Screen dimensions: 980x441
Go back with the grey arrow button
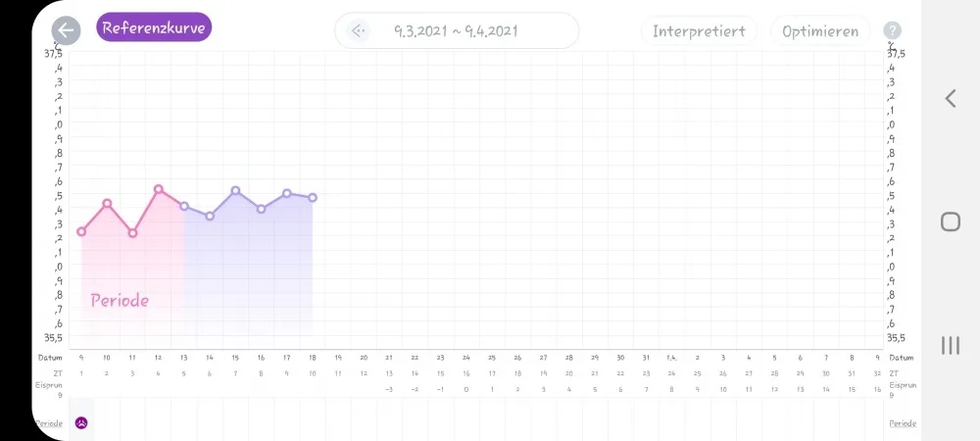67,30
